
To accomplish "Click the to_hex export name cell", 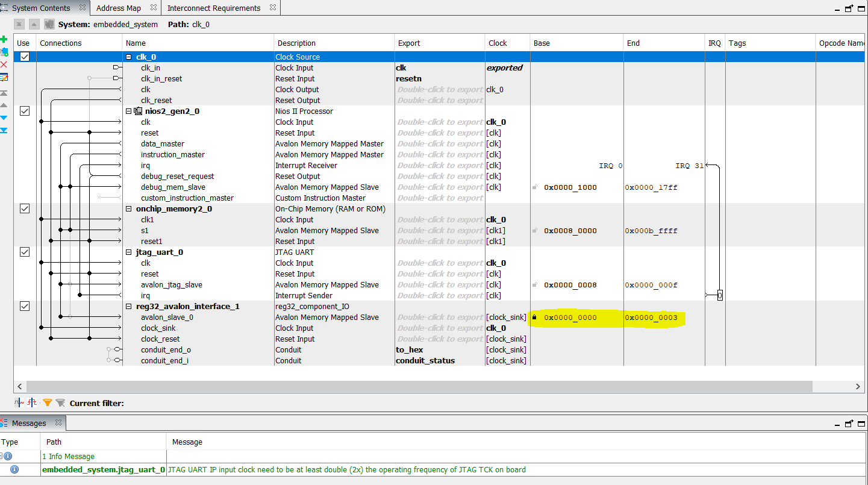I will pyautogui.click(x=410, y=350).
